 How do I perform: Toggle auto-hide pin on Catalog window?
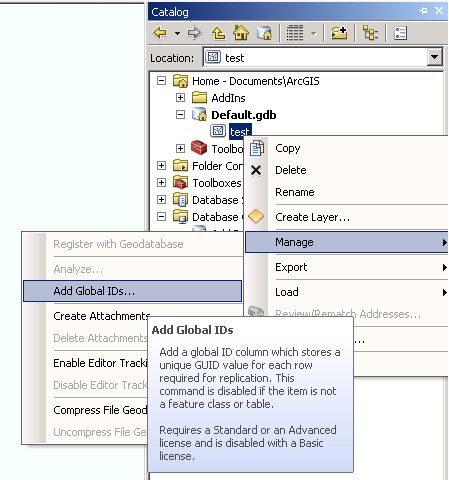tap(423, 11)
